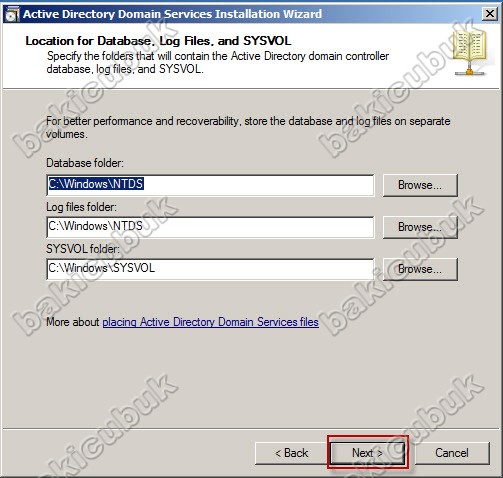Click the window title text
The width and height of the screenshot is (503, 478).
click(x=172, y=14)
